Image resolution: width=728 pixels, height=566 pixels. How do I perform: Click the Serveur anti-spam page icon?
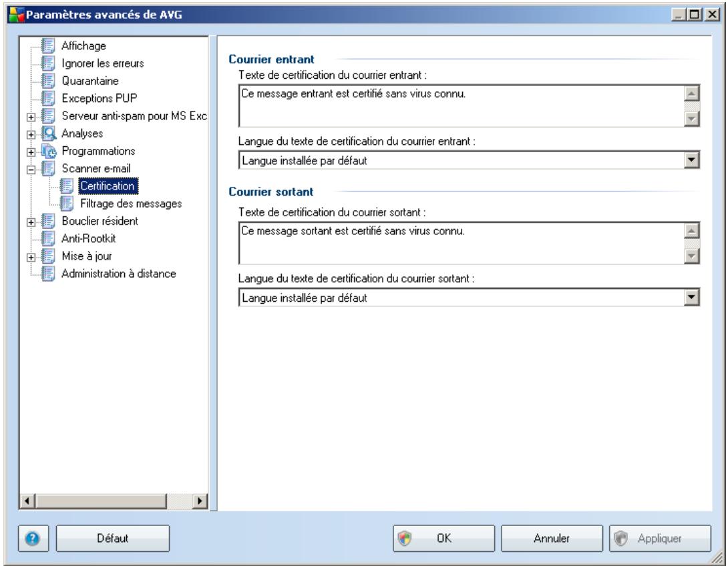pyautogui.click(x=48, y=115)
